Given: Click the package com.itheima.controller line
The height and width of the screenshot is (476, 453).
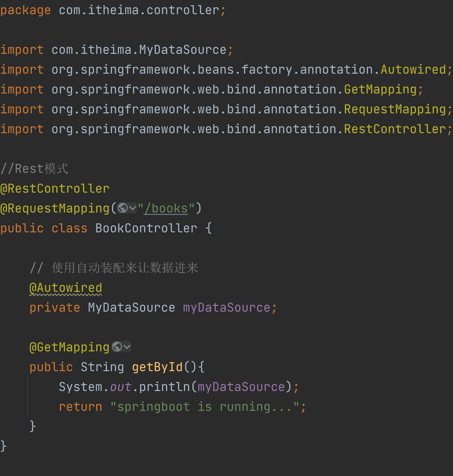Looking at the screenshot, I should click(x=113, y=10).
